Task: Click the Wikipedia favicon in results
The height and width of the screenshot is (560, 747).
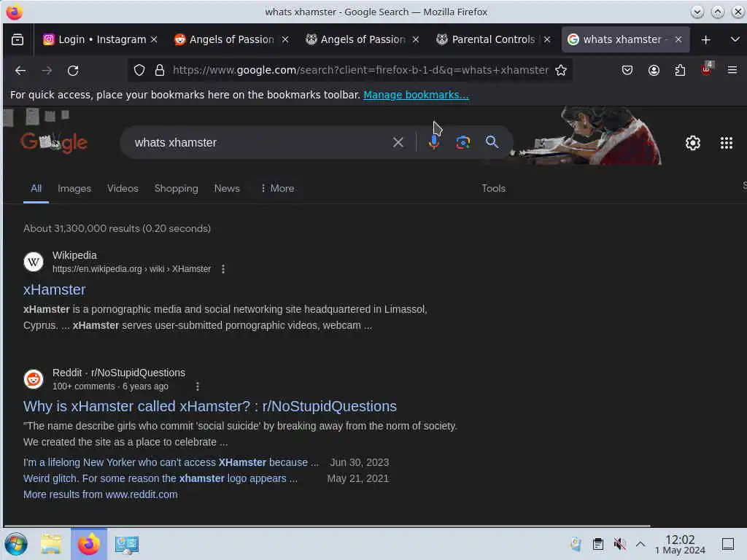Action: click(34, 262)
